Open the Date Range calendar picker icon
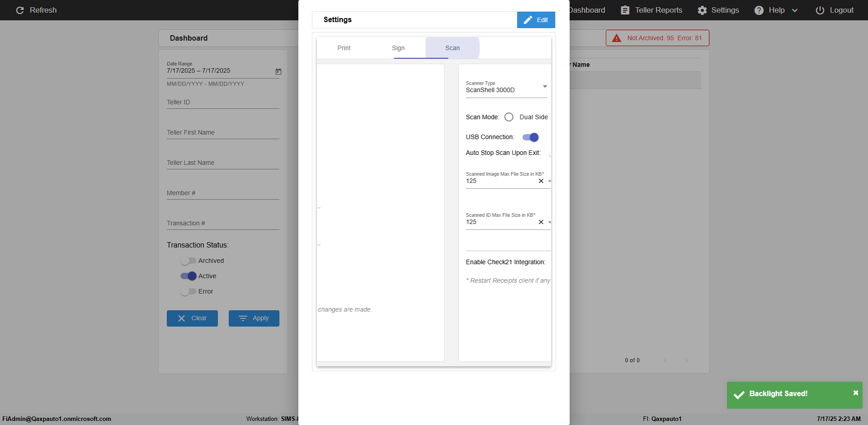Screen dimensions: 868x425 coord(278,71)
